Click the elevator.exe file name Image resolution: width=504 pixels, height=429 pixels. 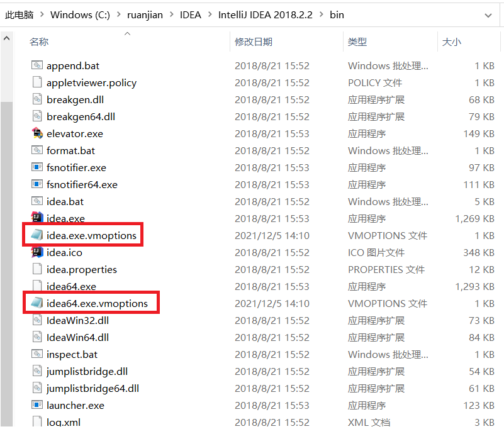[x=75, y=133]
